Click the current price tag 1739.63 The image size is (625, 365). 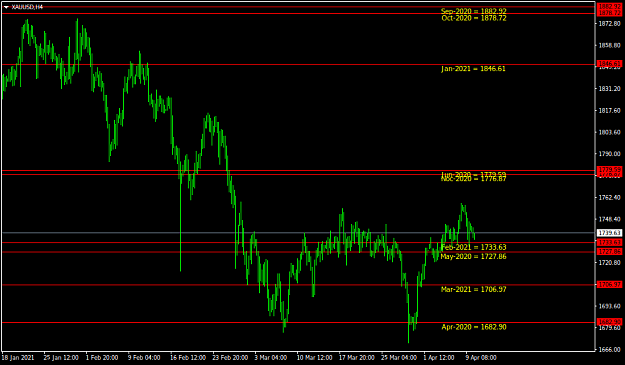coord(609,233)
